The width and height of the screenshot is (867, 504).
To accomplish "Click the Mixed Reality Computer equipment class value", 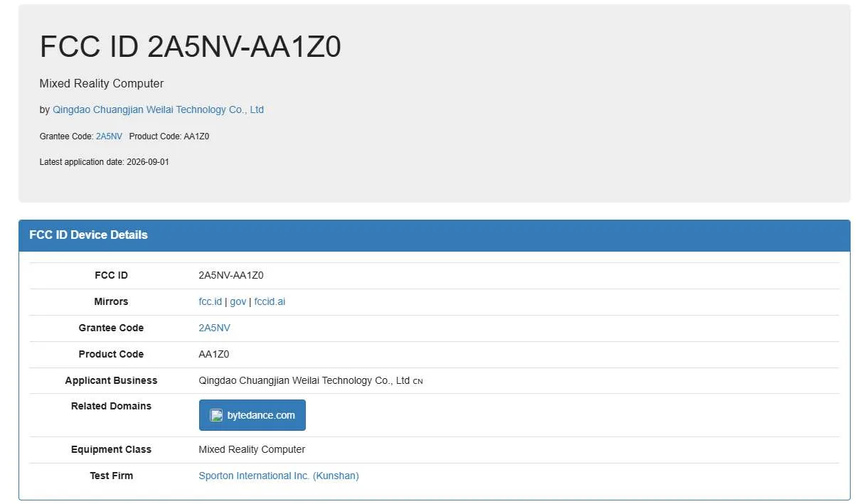I will click(252, 449).
